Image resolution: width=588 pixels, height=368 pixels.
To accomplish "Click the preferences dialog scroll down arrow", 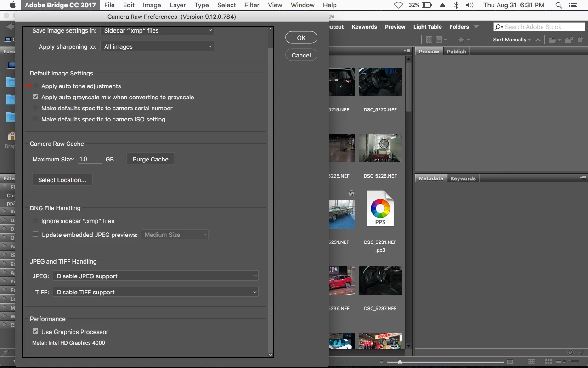I will (x=271, y=355).
